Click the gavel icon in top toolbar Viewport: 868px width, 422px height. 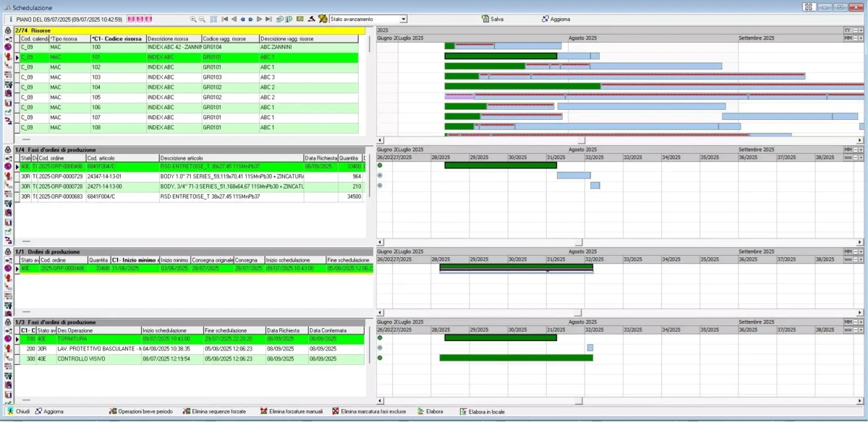(x=311, y=19)
